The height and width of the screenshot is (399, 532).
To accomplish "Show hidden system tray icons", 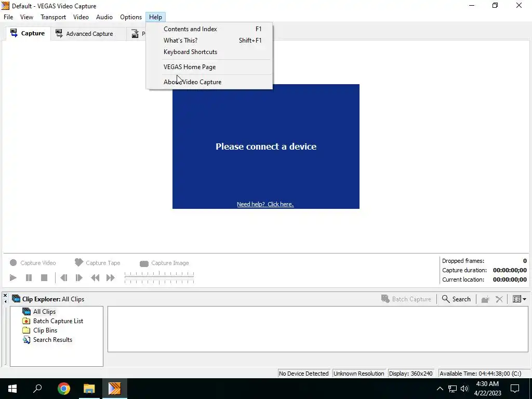I will pos(440,389).
